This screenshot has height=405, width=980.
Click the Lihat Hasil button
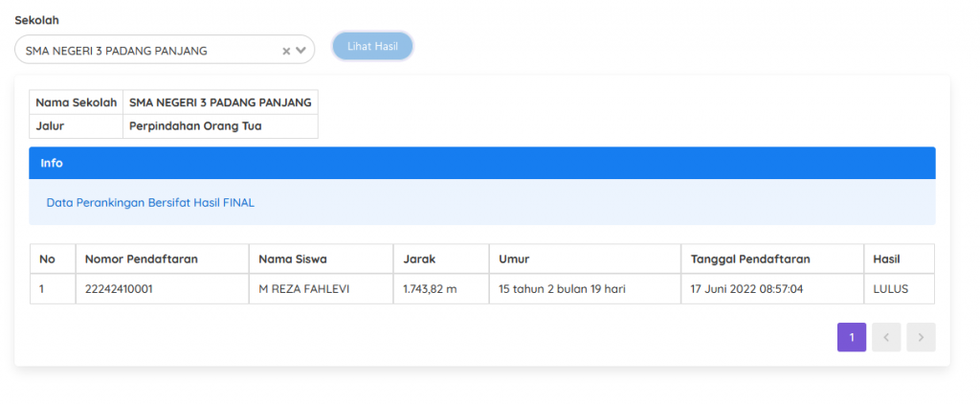(372, 46)
